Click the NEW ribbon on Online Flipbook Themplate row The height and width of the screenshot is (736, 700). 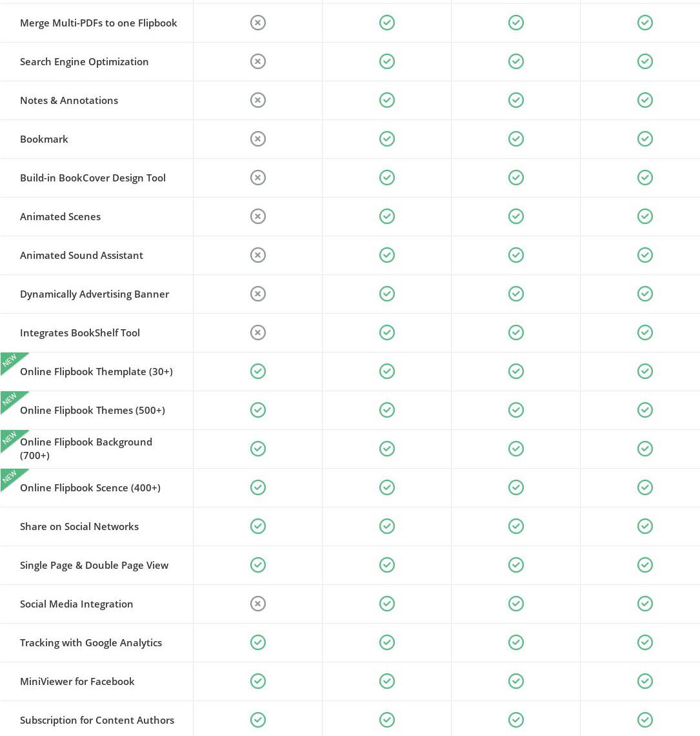pyautogui.click(x=10, y=362)
